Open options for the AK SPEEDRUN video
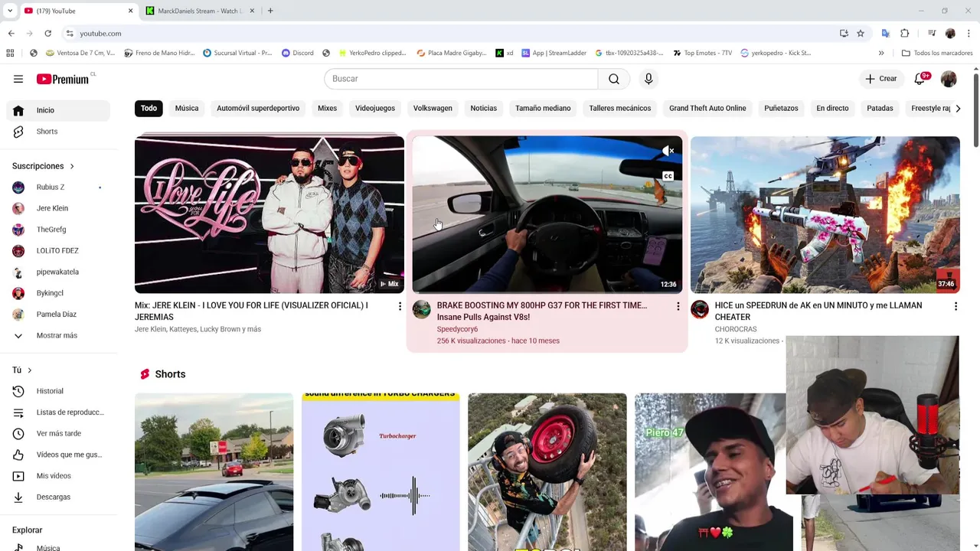This screenshot has width=980, height=551. coord(955,306)
